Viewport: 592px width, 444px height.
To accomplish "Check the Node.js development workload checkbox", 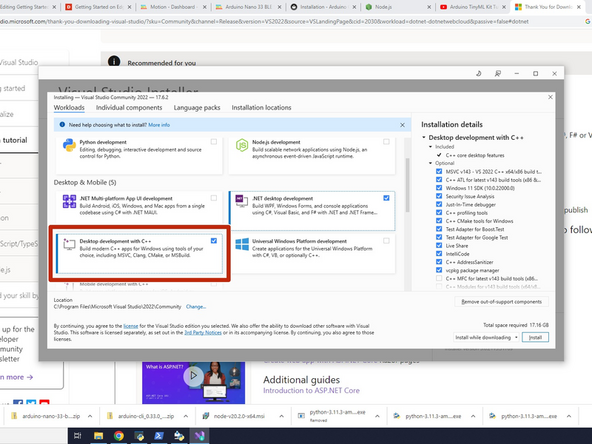I will [386, 142].
